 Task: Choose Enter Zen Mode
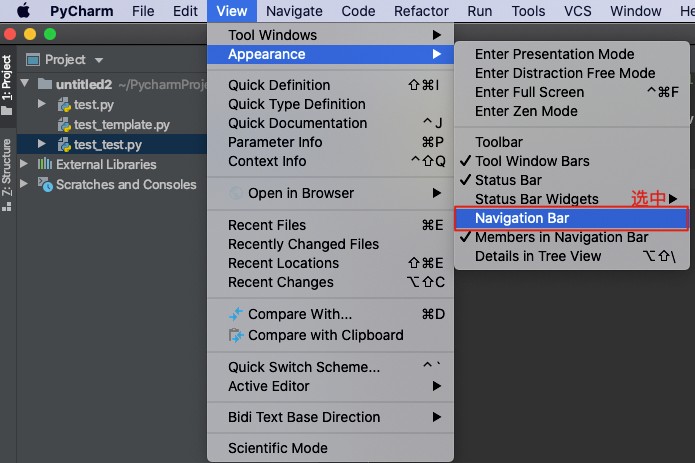572,111
